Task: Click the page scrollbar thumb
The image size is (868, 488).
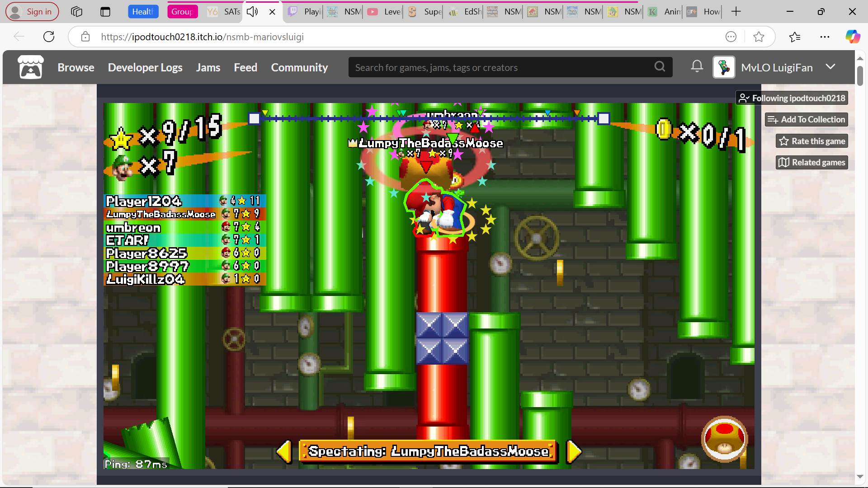Action: [x=860, y=75]
